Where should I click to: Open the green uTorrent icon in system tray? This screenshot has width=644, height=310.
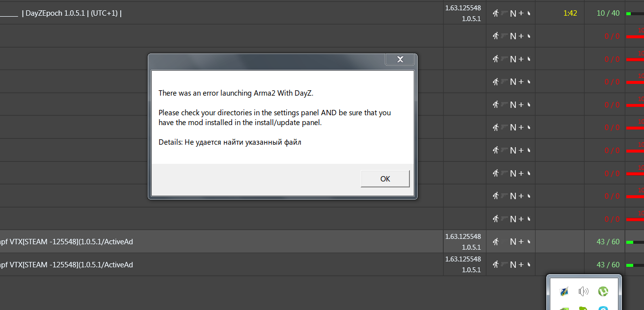tap(603, 291)
